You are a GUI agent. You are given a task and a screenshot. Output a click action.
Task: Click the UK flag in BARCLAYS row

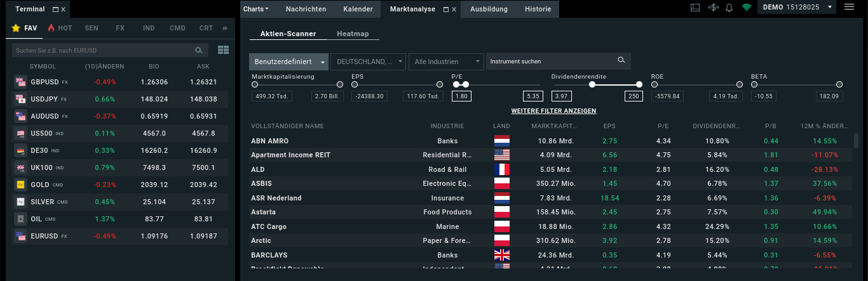tap(502, 255)
